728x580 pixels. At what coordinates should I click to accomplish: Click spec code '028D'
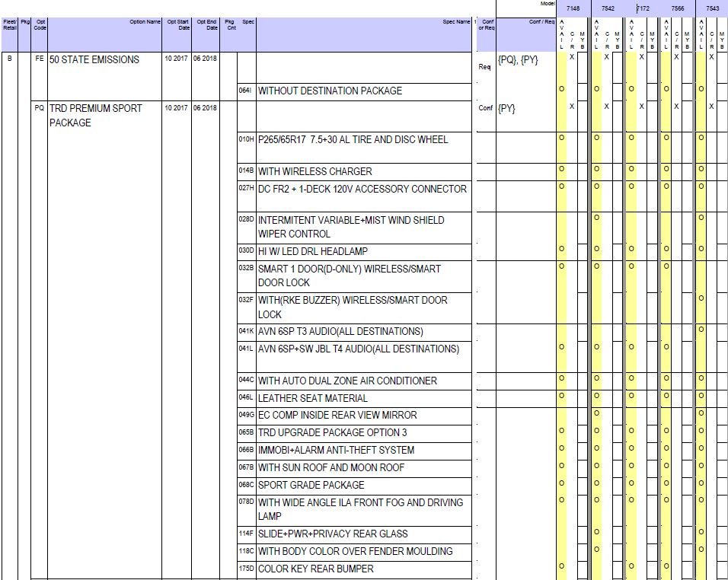[246, 219]
